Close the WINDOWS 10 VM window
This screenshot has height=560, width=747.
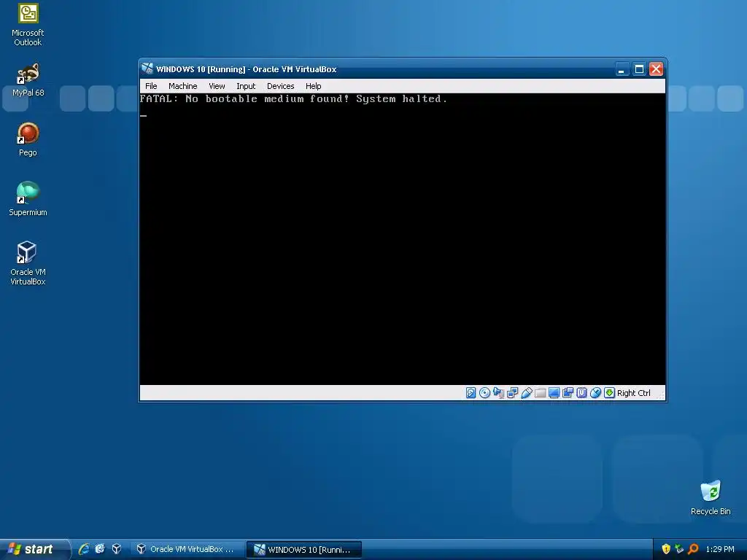pyautogui.click(x=656, y=69)
